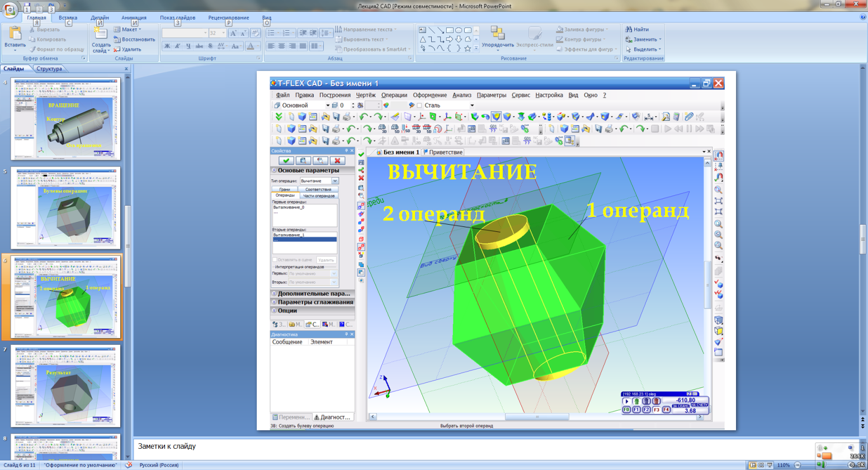Switch to the Структура outline tab
This screenshot has width=868, height=470.
tap(49, 69)
